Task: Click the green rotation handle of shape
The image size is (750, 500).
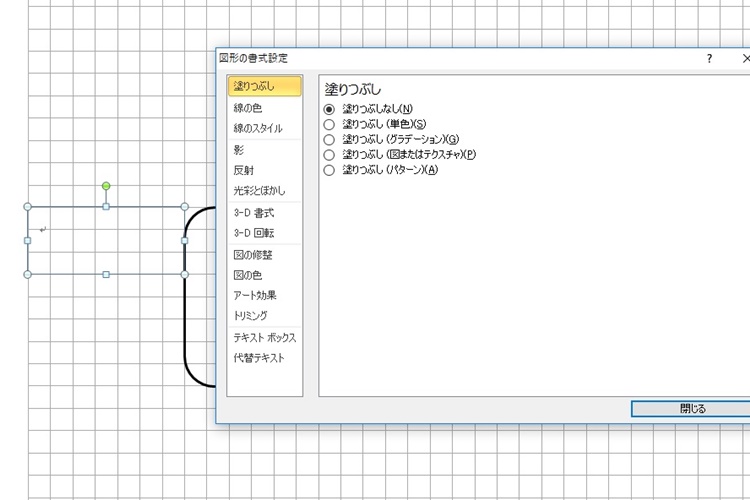Action: pyautogui.click(x=106, y=186)
